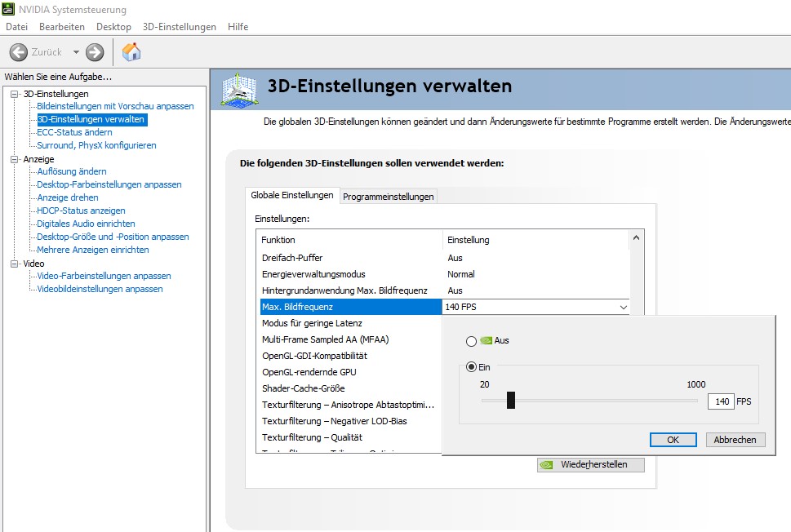Select the Ein radio button
This screenshot has width=791, height=532.
(471, 367)
